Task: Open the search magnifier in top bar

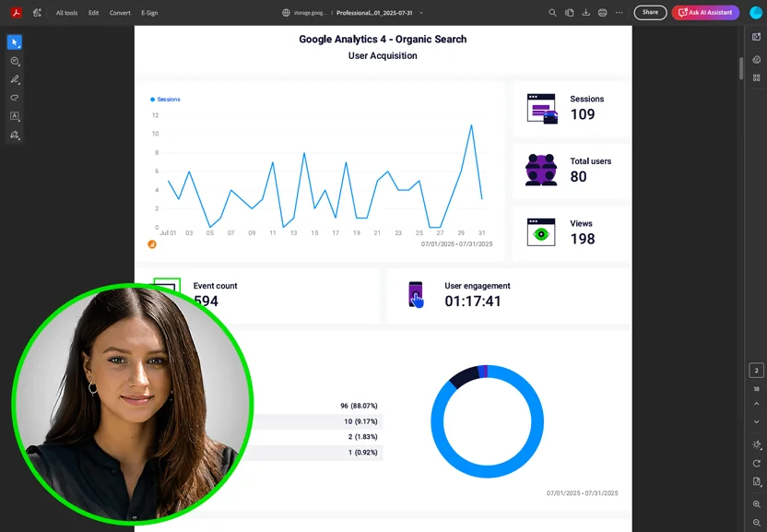Action: coord(552,13)
